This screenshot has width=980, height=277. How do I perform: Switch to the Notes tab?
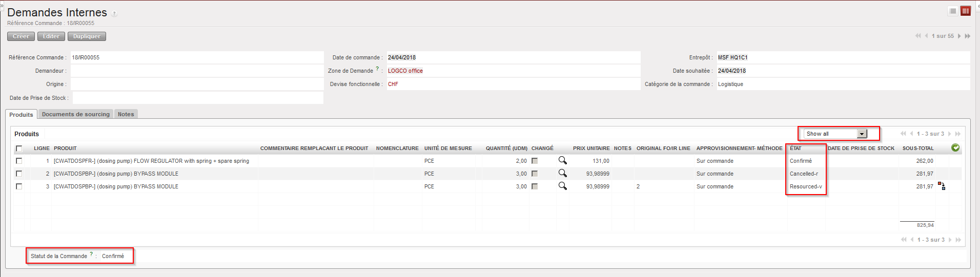[x=126, y=114]
